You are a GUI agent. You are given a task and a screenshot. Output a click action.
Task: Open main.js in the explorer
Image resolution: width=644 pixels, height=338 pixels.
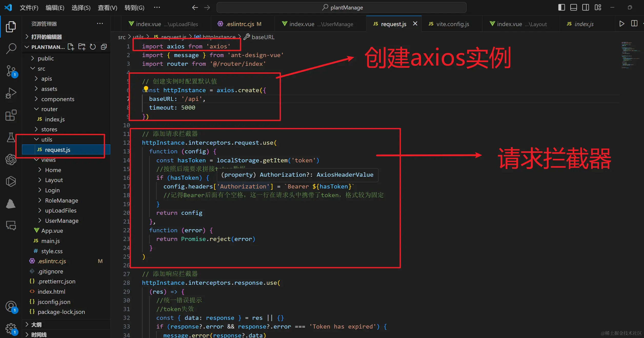click(66, 241)
